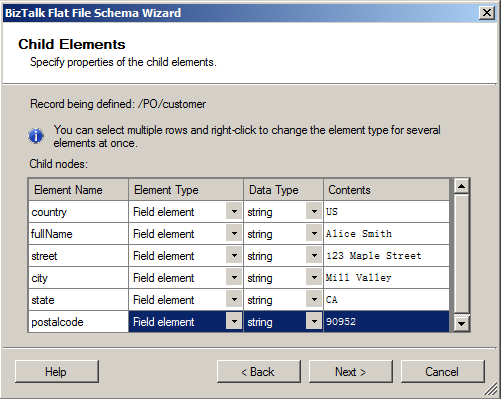Viewport: 501px width, 399px height.
Task: Edit the country element name
Action: (x=78, y=212)
